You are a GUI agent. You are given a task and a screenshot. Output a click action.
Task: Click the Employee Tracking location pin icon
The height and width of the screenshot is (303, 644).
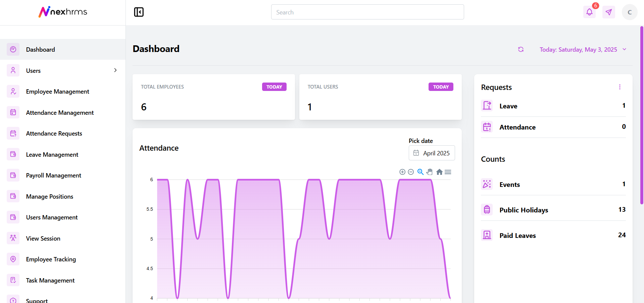(13, 259)
